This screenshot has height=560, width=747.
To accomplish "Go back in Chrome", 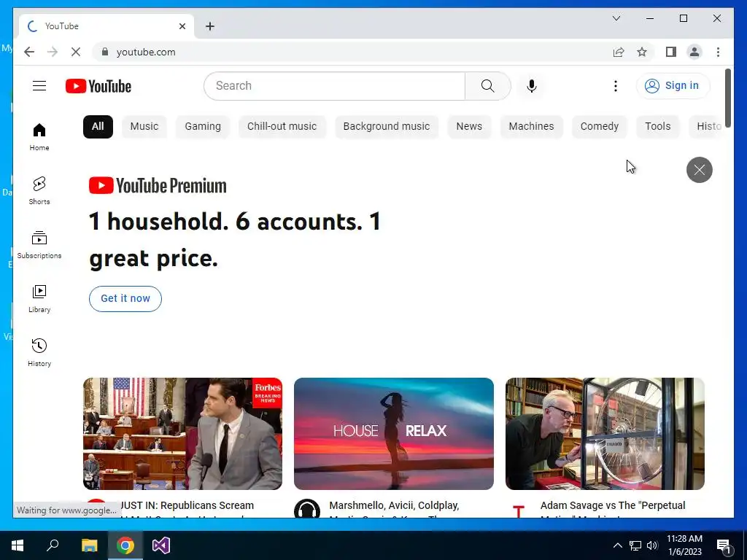I will [29, 52].
